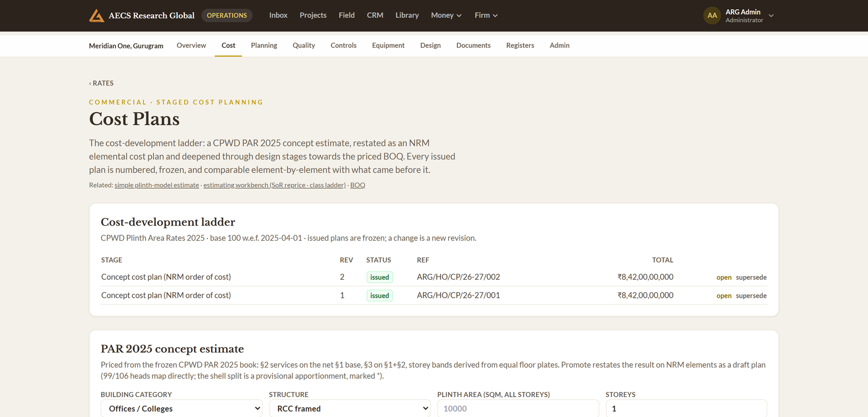Image resolution: width=868 pixels, height=417 pixels.
Task: Expand the ARG Admin account chevron
Action: [771, 16]
